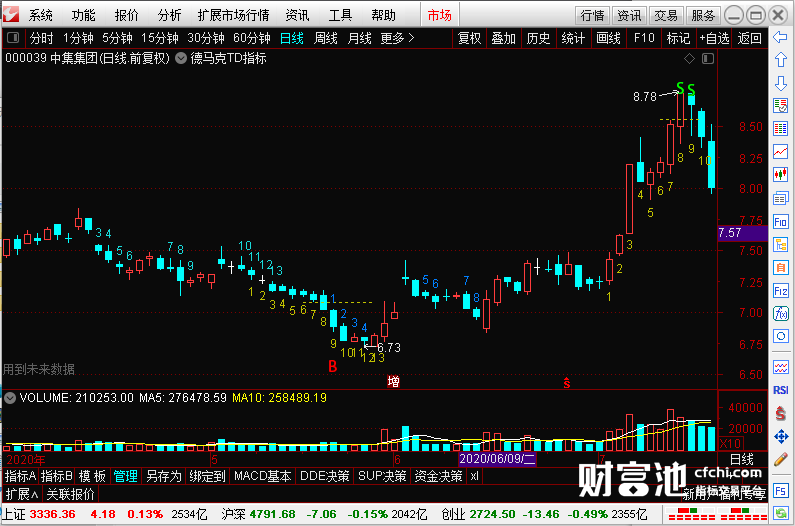
Task: Open the 系统 menu
Action: 40,15
